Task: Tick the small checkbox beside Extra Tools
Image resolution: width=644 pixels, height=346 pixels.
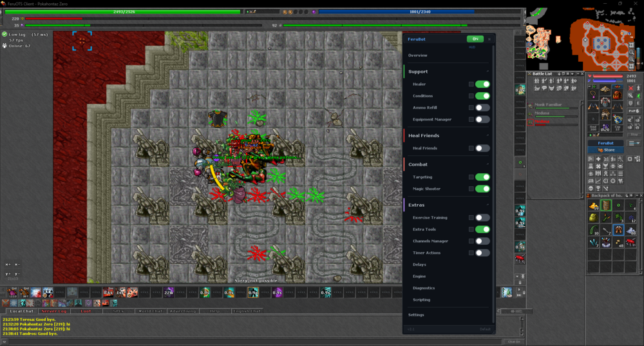Action: [471, 229]
